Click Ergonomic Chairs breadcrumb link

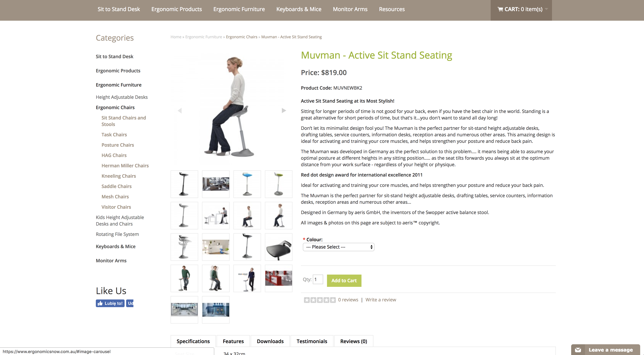[242, 37]
